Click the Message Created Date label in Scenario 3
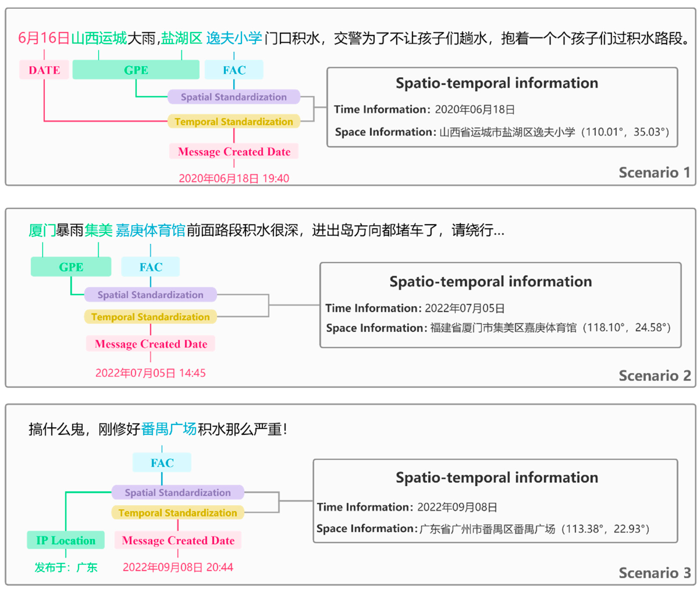 point(178,540)
